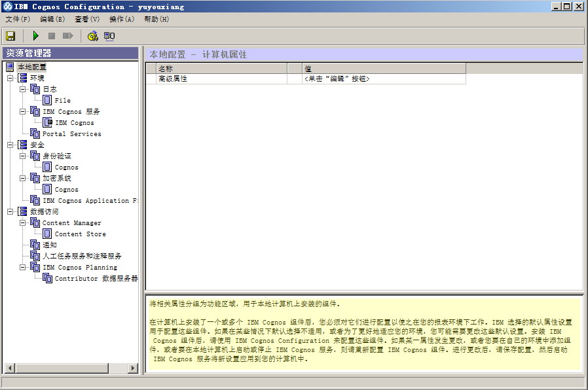The image size is (588, 390).
Task: Select the Content Store tree label
Action: point(81,234)
